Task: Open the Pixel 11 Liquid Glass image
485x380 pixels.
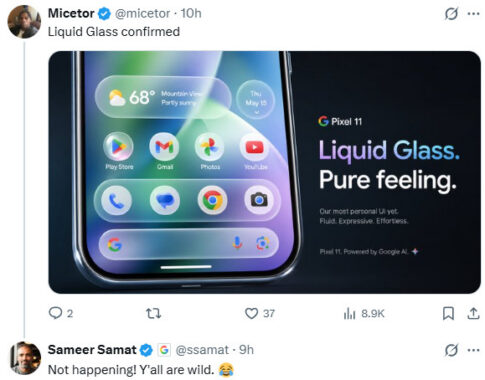Action: click(x=264, y=172)
